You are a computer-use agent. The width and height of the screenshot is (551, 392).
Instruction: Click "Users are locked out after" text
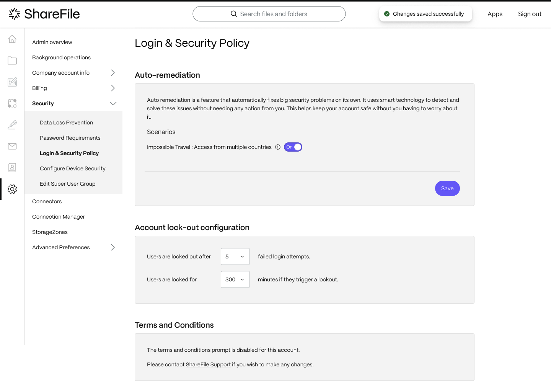(179, 256)
